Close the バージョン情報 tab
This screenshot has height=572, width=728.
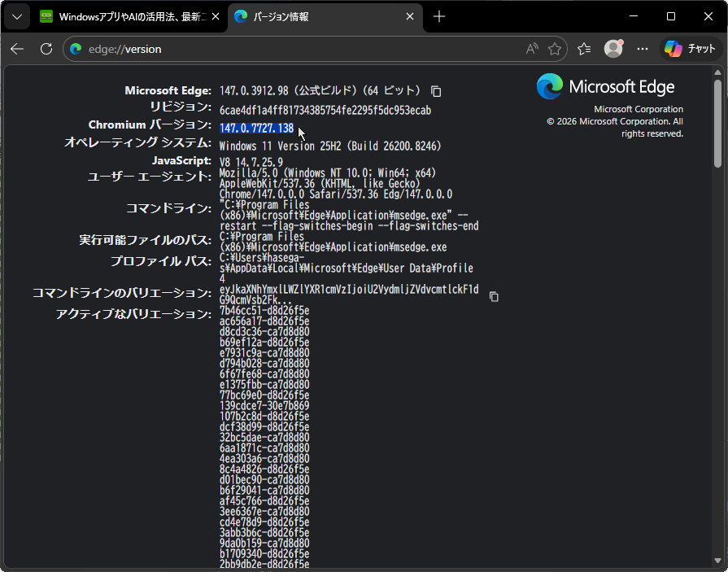410,17
